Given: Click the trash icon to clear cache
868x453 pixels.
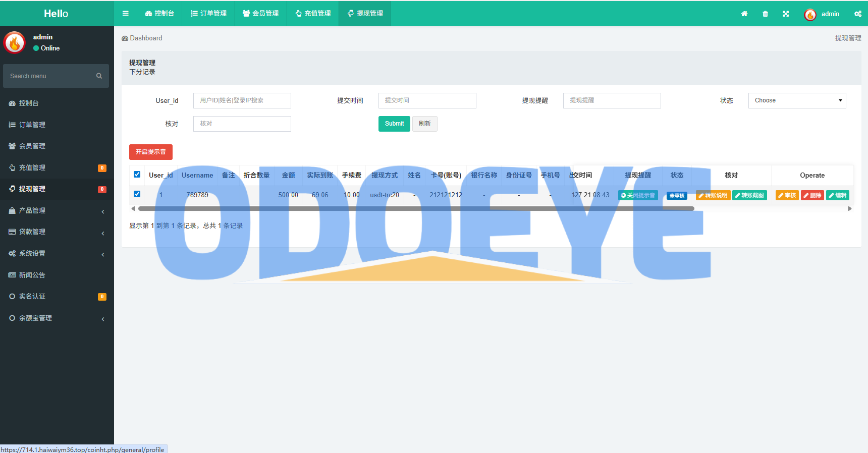Looking at the screenshot, I should pyautogui.click(x=765, y=14).
